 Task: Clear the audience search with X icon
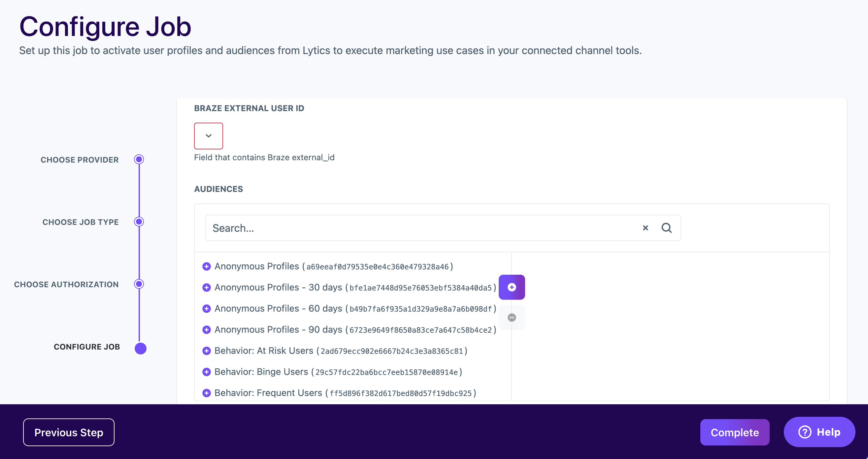pyautogui.click(x=645, y=228)
